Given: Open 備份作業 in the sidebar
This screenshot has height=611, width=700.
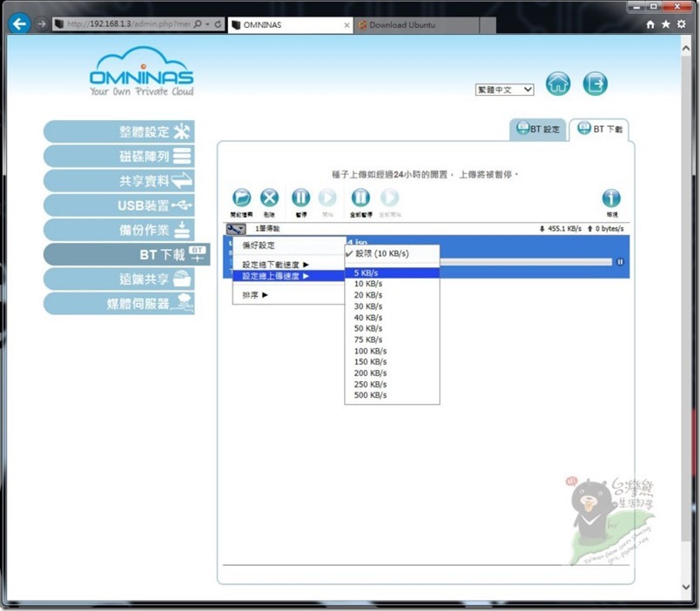Looking at the screenshot, I should 118,230.
